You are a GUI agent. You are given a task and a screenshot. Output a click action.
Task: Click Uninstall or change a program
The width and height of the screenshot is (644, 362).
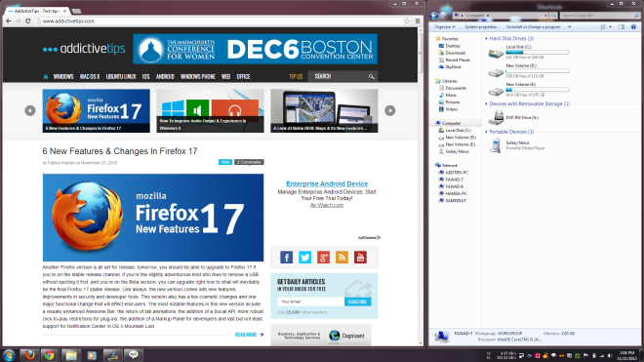533,27
